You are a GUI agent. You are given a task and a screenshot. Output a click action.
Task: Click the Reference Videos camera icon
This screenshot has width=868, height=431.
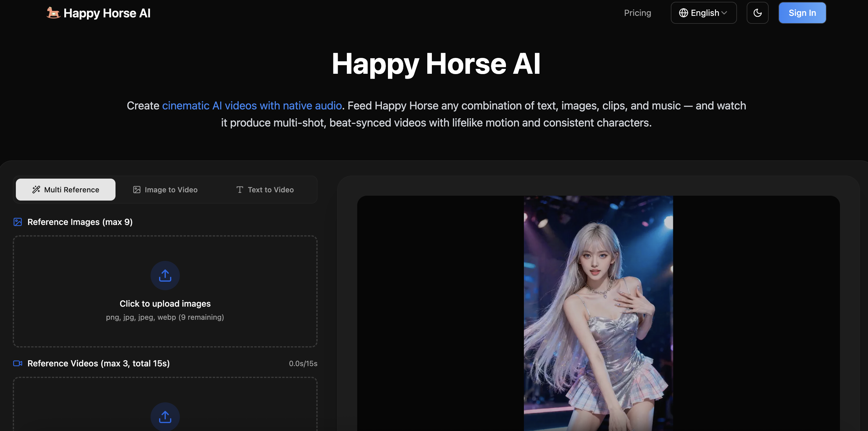(17, 363)
